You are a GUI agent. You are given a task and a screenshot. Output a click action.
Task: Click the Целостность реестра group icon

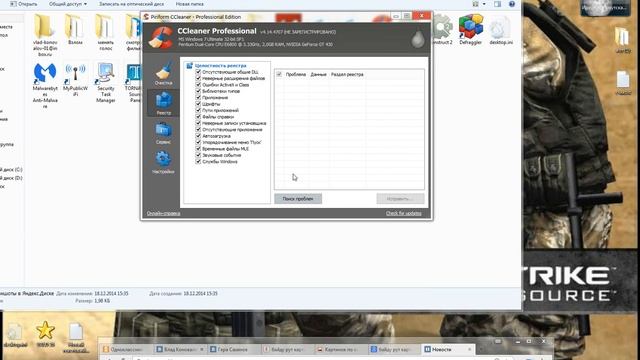point(189,65)
